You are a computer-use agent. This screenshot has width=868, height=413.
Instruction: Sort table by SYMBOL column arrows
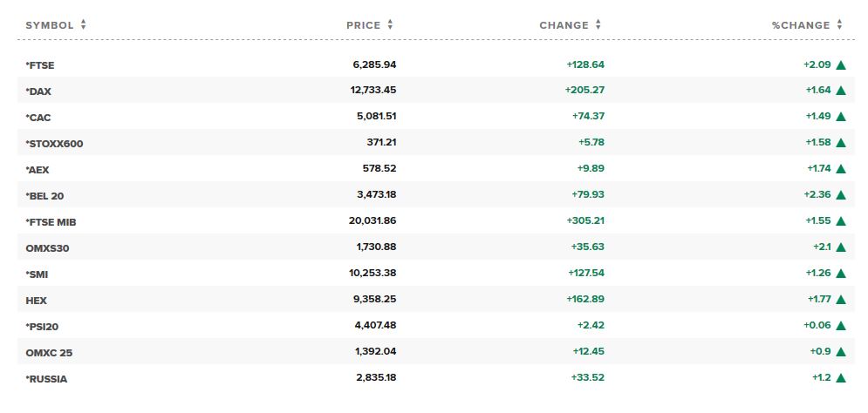83,25
